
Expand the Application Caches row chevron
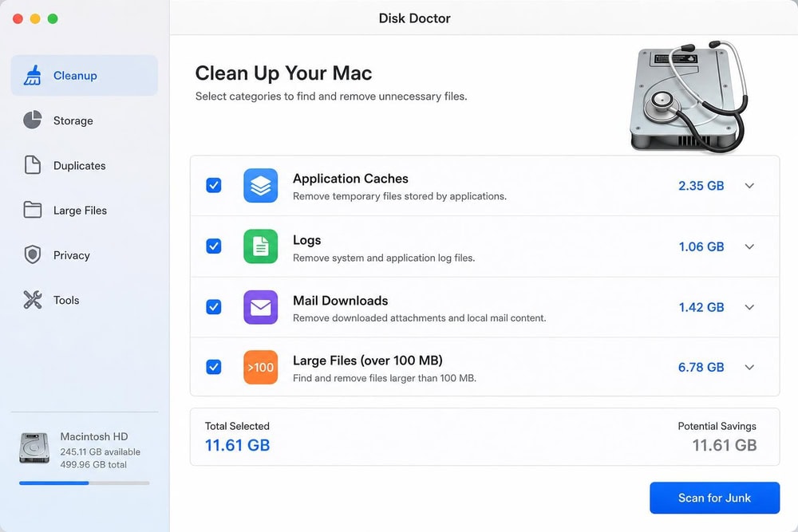pyautogui.click(x=749, y=186)
